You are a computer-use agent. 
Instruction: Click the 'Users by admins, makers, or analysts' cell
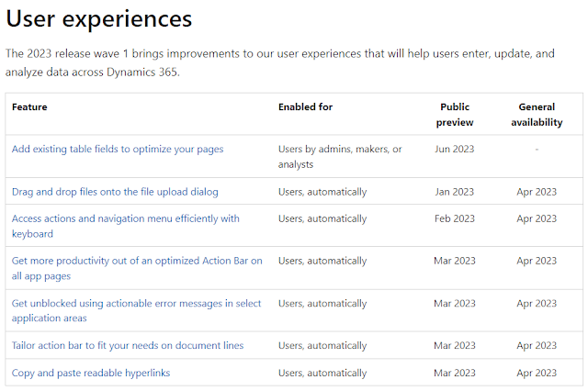pyautogui.click(x=340, y=156)
